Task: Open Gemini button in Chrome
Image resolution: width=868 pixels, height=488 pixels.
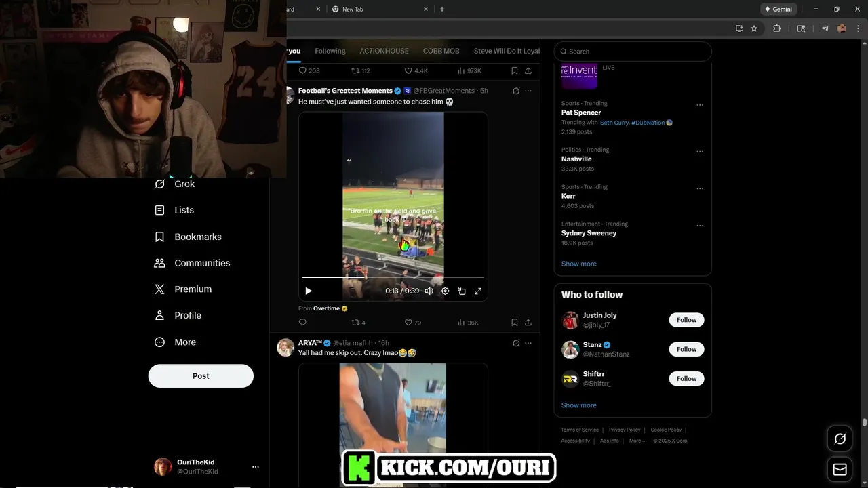Action: 778,9
